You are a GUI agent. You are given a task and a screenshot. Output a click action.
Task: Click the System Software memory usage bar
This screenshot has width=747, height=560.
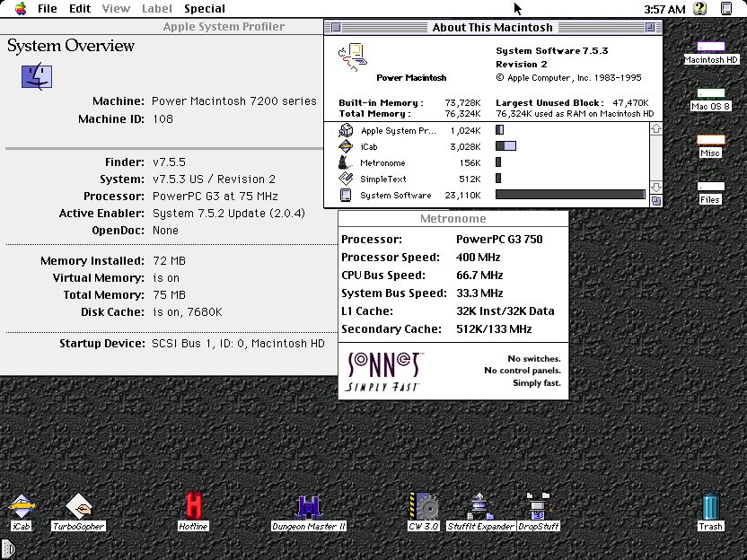coord(570,195)
